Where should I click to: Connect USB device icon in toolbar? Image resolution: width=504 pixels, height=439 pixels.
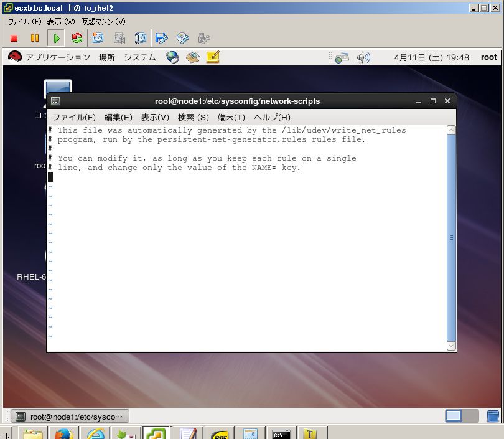pyautogui.click(x=204, y=38)
